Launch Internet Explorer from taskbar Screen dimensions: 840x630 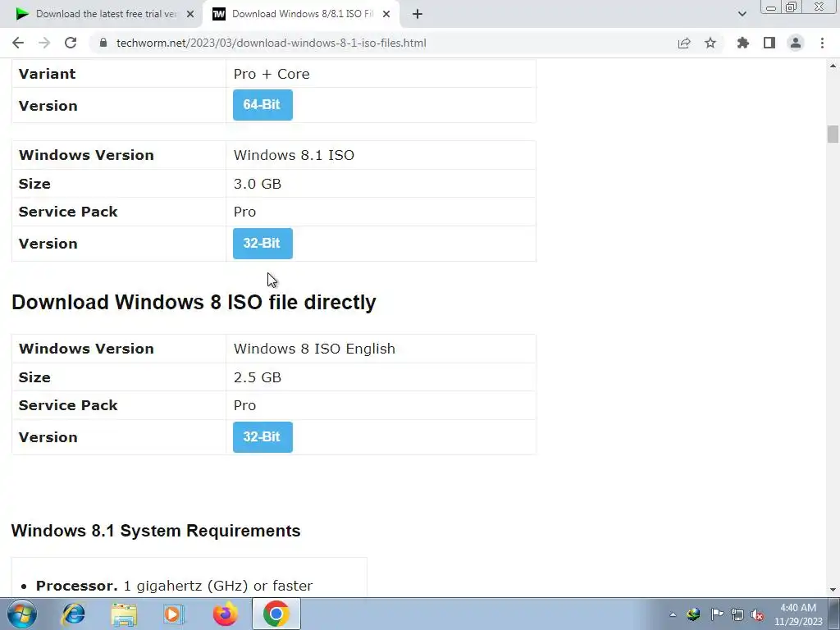click(73, 614)
